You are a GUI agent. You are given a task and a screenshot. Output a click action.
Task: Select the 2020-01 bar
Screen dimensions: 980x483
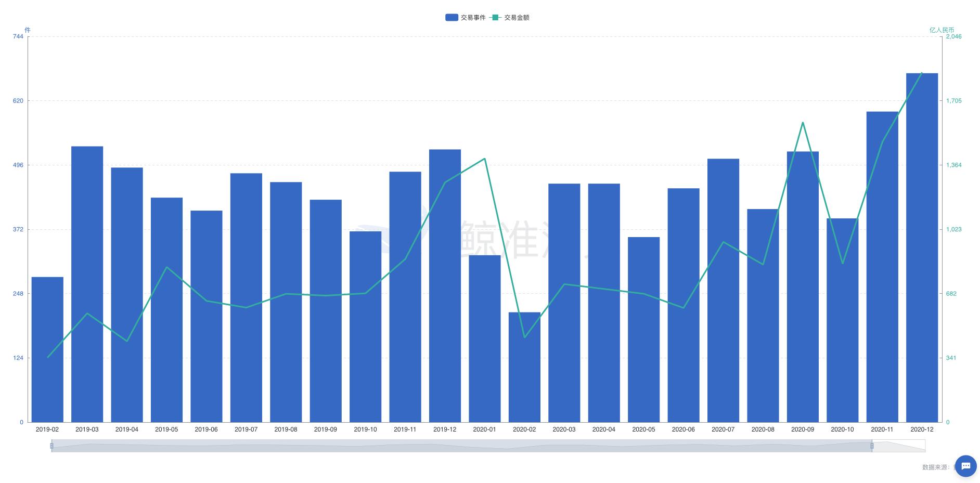pyautogui.click(x=485, y=338)
